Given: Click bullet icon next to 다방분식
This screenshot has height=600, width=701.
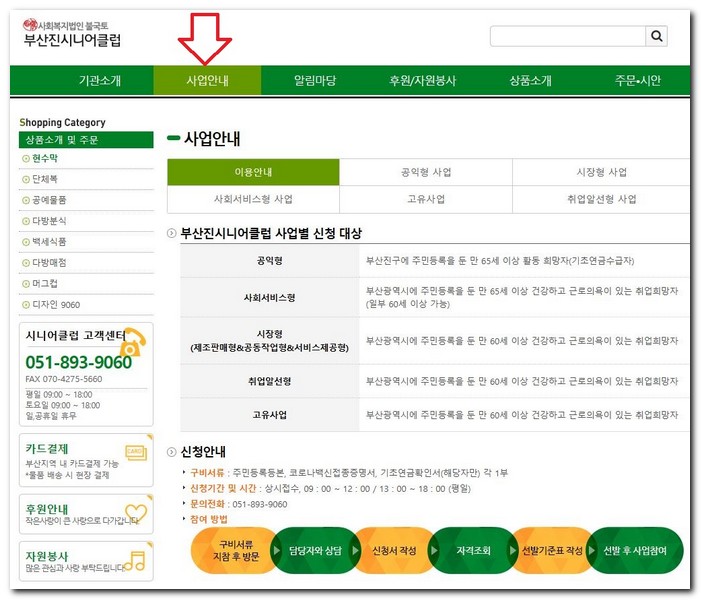Looking at the screenshot, I should [26, 221].
